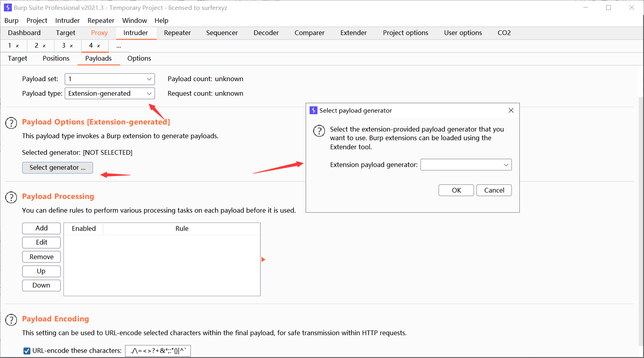The height and width of the screenshot is (358, 644).
Task: Close Intruder attack tab 1
Action: (17, 46)
